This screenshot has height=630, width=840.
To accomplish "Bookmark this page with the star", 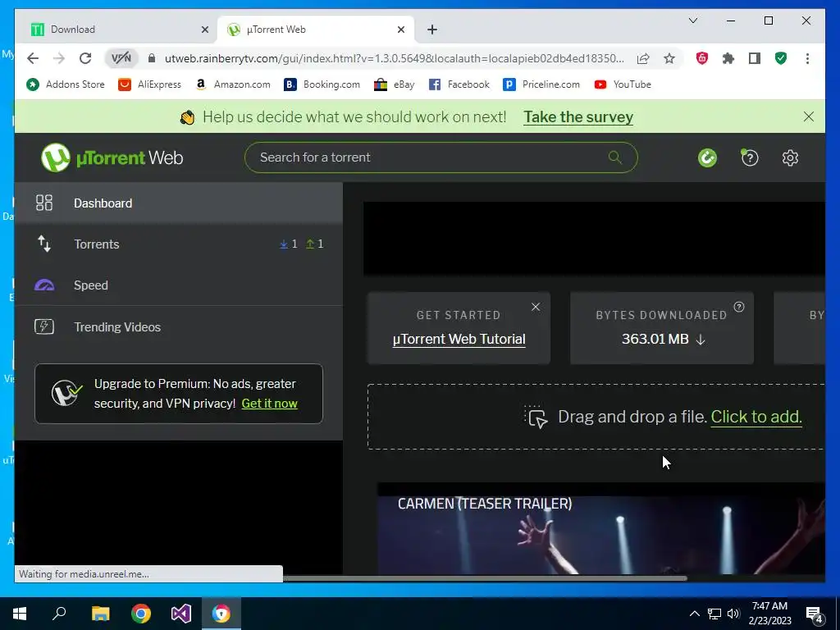I will pos(669,58).
